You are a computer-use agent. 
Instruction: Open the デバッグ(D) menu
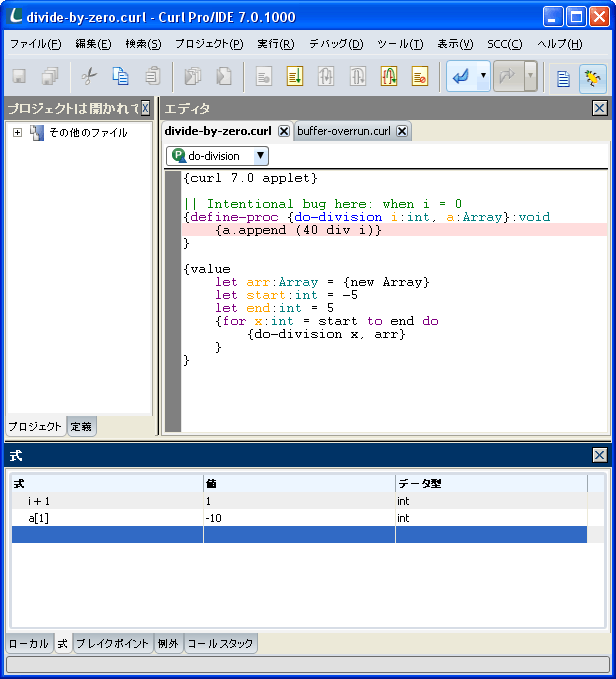pyautogui.click(x=336, y=44)
